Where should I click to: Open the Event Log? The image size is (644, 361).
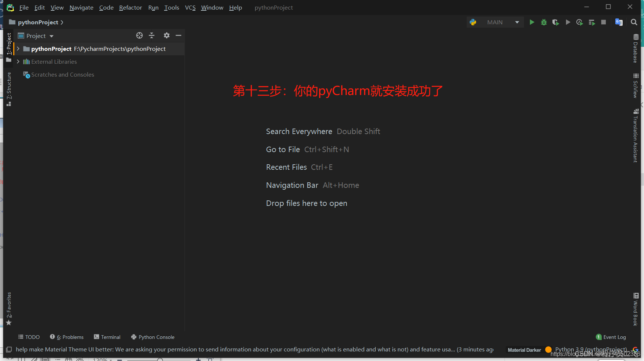coord(611,337)
